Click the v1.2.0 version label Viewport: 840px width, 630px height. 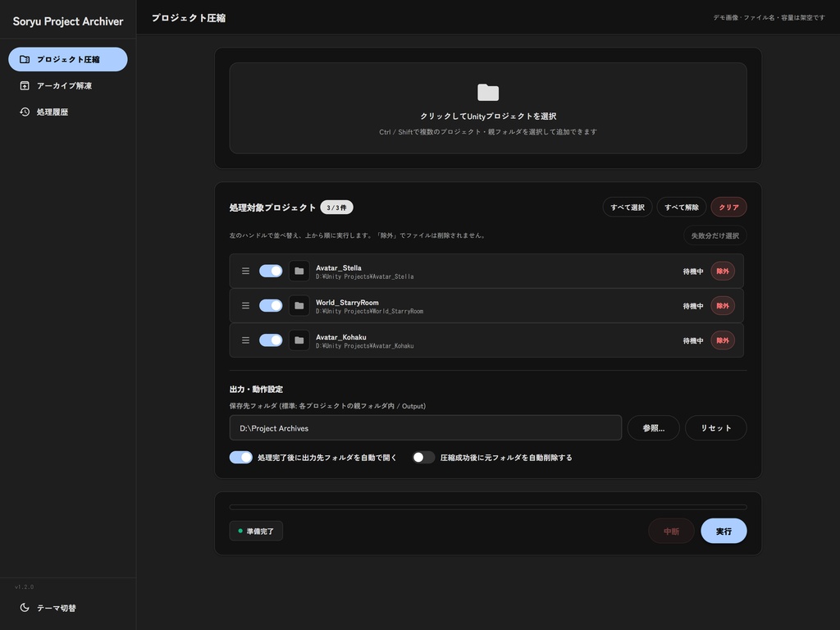[x=24, y=587]
